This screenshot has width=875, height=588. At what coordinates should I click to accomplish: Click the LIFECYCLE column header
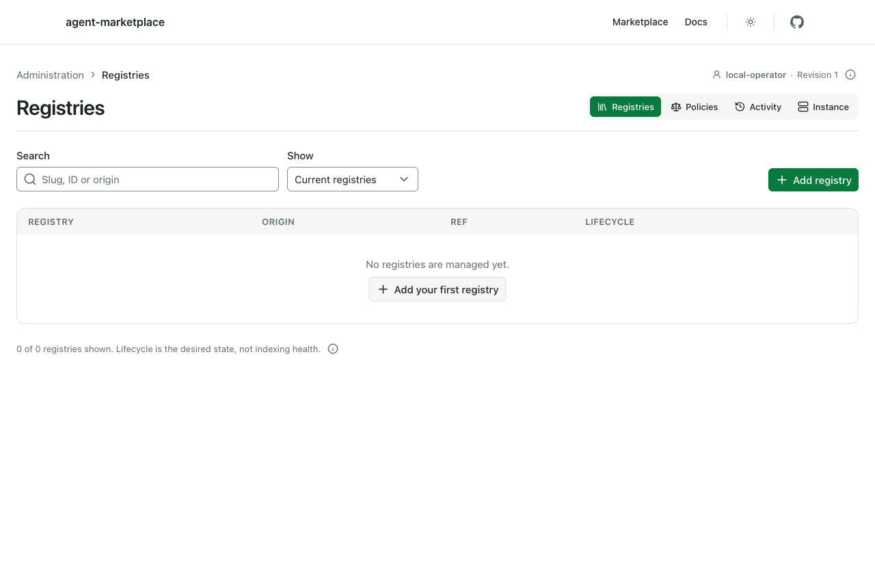coord(610,222)
